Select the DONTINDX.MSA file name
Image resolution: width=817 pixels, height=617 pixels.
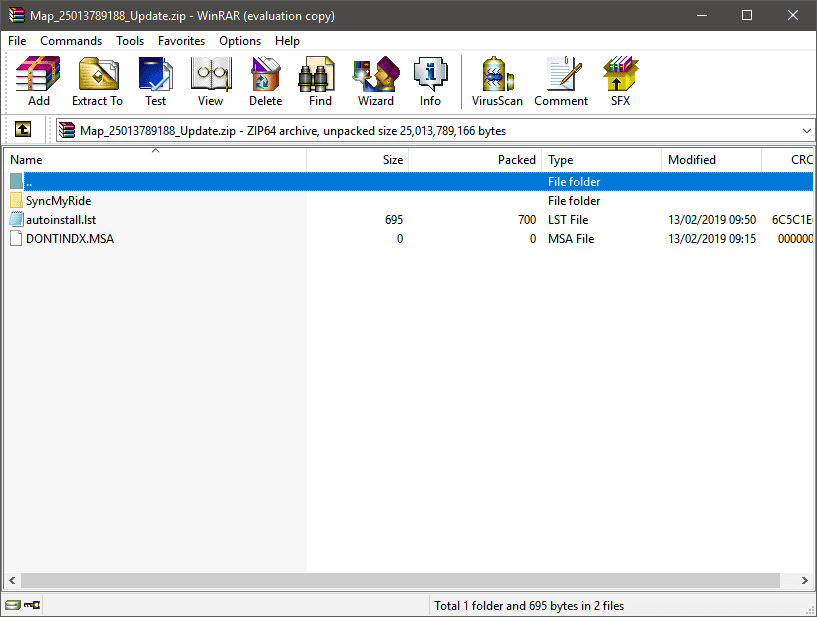click(70, 239)
